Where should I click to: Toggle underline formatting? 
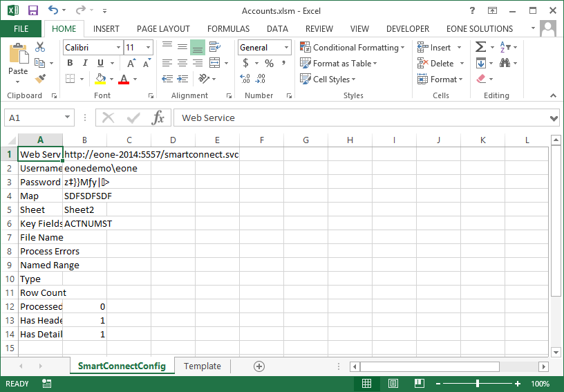[100, 64]
